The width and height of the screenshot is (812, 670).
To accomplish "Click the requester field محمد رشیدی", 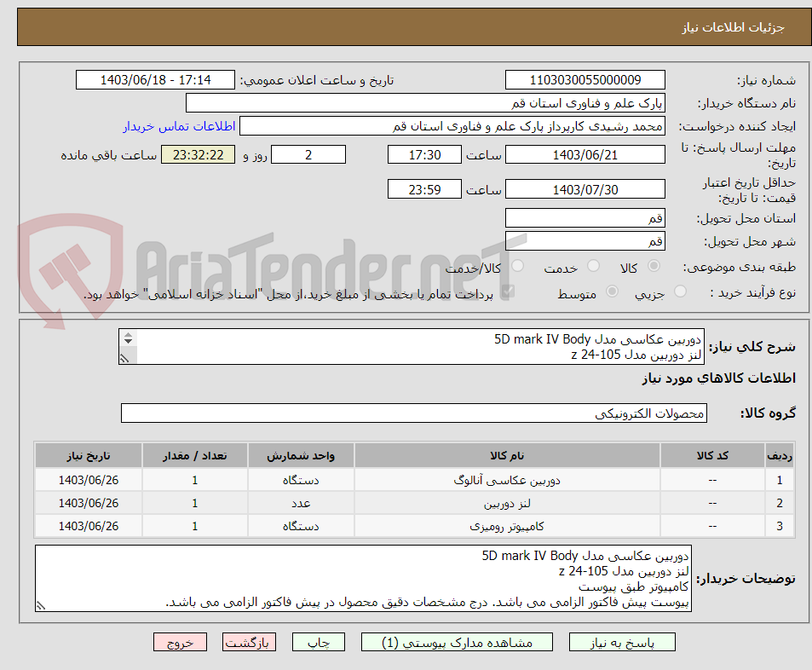I will click(452, 126).
